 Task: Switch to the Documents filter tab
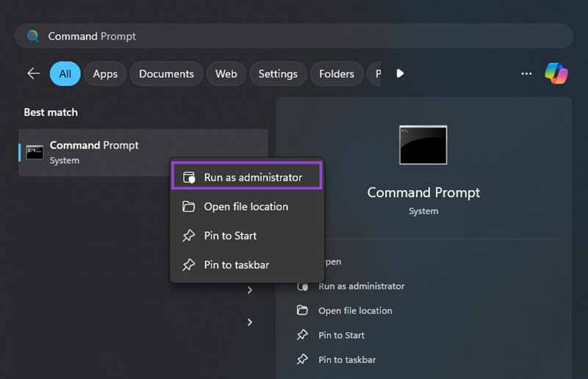point(166,73)
